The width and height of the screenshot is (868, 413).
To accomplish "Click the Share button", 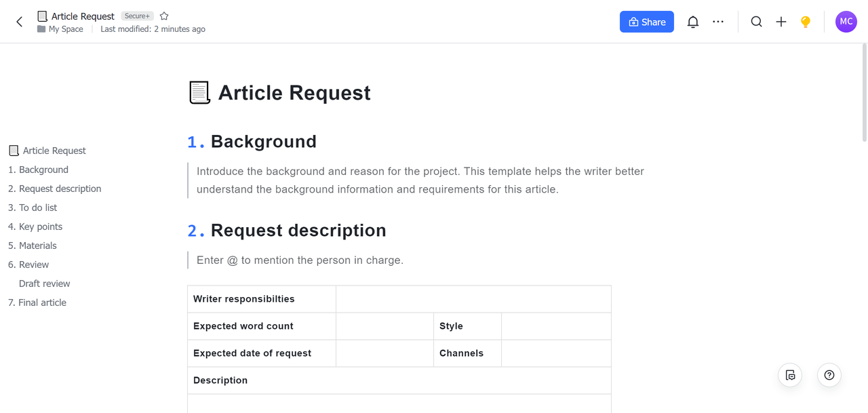I will (646, 22).
